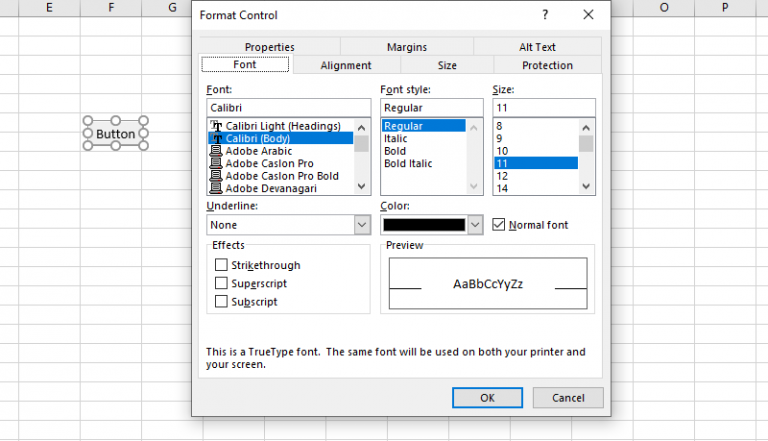Expand the Color dropdown arrow
768x441 pixels.
point(475,225)
